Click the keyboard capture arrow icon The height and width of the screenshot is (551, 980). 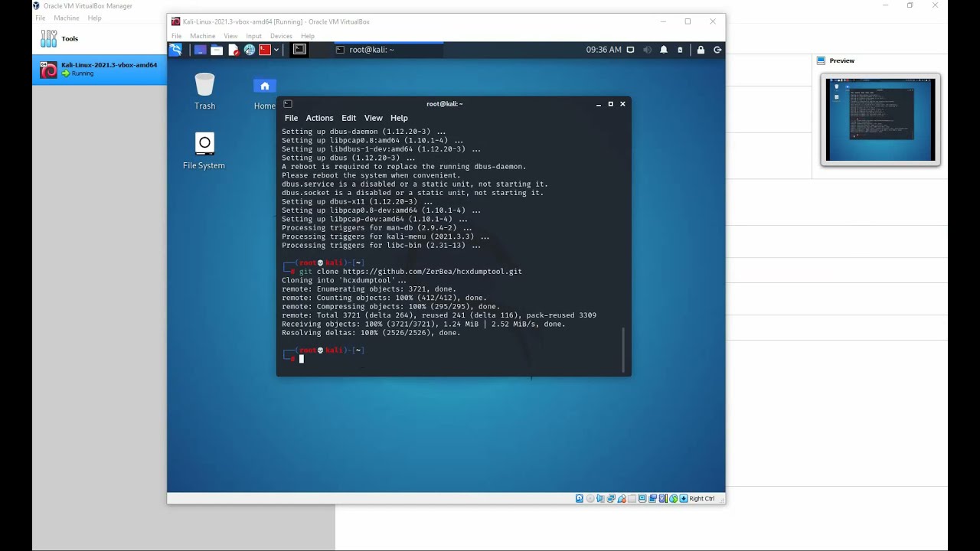point(684,498)
